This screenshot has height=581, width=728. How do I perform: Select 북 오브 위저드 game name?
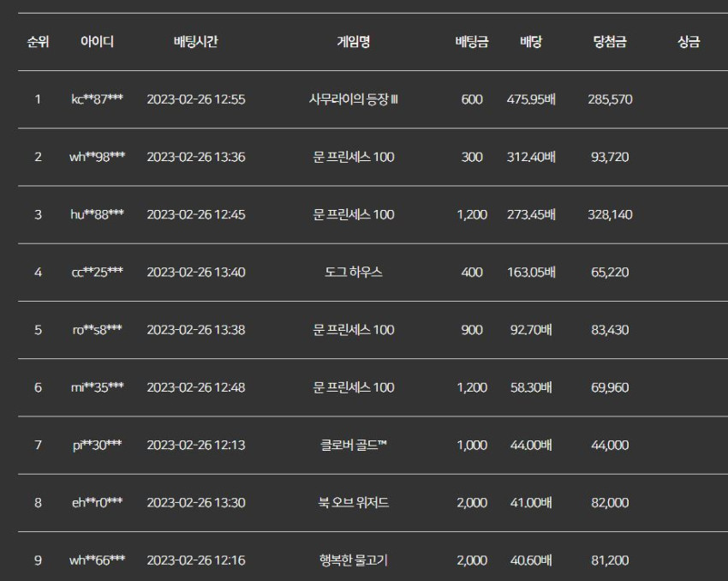click(x=354, y=502)
